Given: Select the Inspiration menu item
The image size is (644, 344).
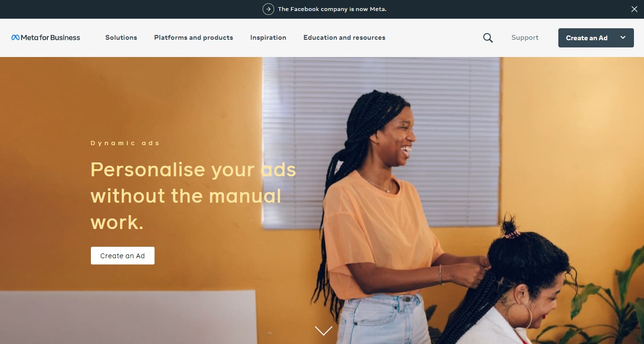Looking at the screenshot, I should [x=268, y=37].
